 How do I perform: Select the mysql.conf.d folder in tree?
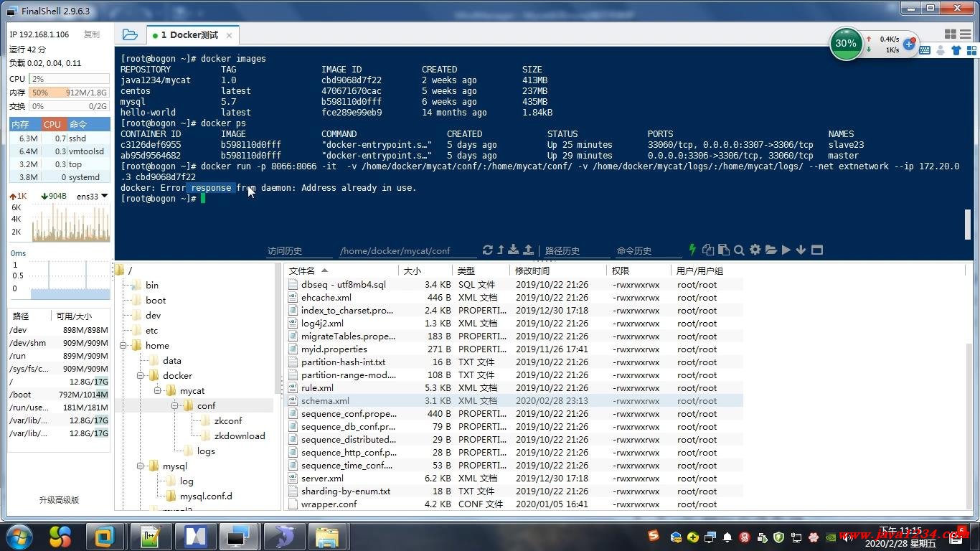(206, 496)
